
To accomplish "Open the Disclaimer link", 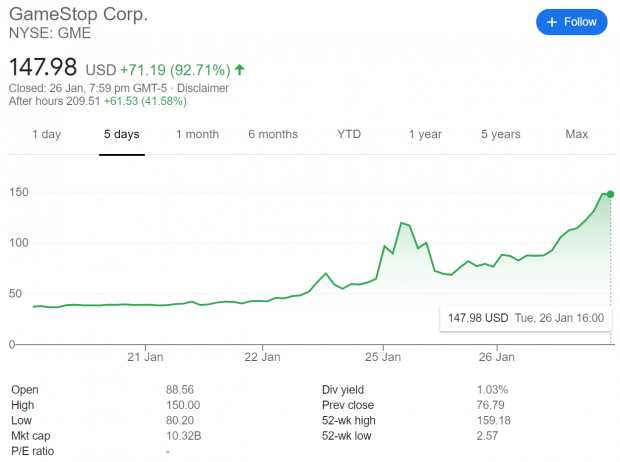I will 203,88.
